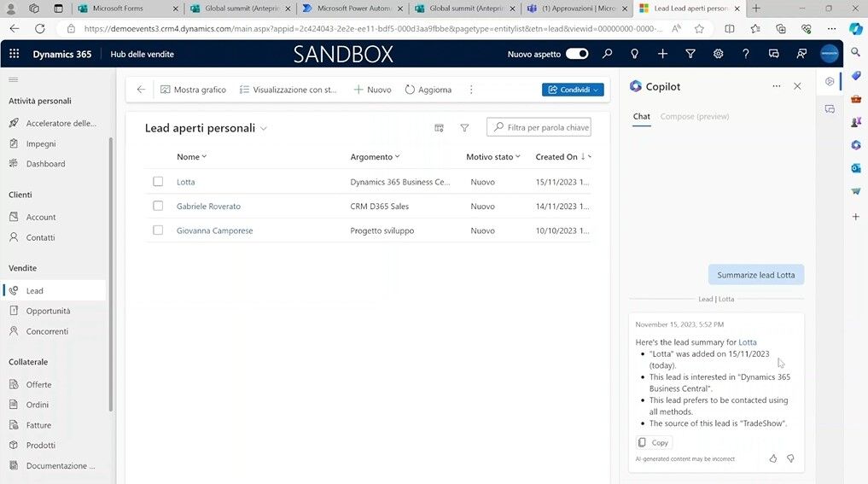
Task: Select the Gabriele Roverato row checkbox
Action: (x=158, y=206)
